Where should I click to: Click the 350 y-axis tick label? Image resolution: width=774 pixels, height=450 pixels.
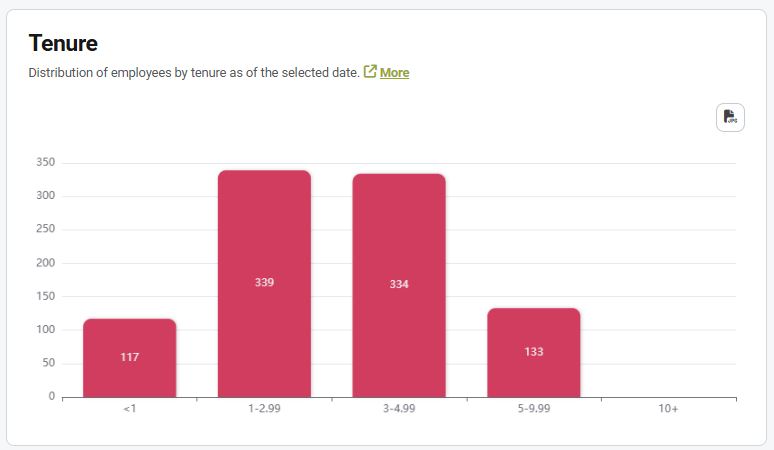[44, 162]
